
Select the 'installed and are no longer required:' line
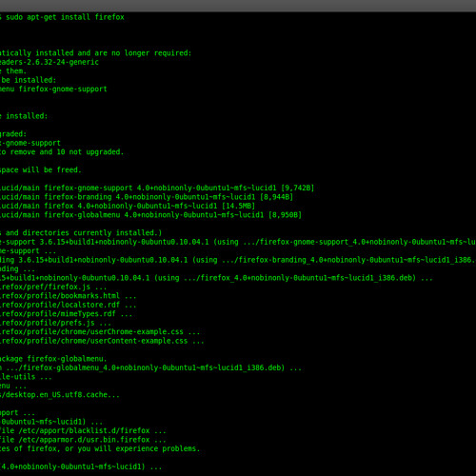click(x=96, y=53)
